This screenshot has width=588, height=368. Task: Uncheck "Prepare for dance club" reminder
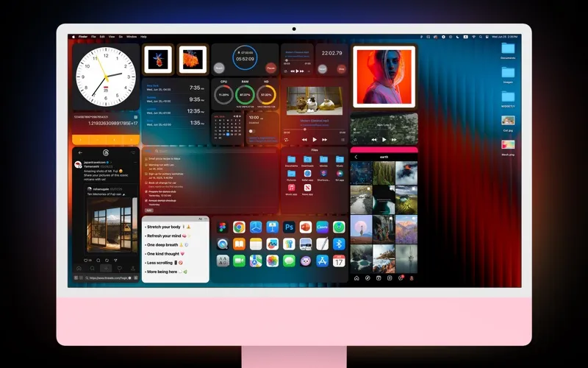(x=146, y=191)
